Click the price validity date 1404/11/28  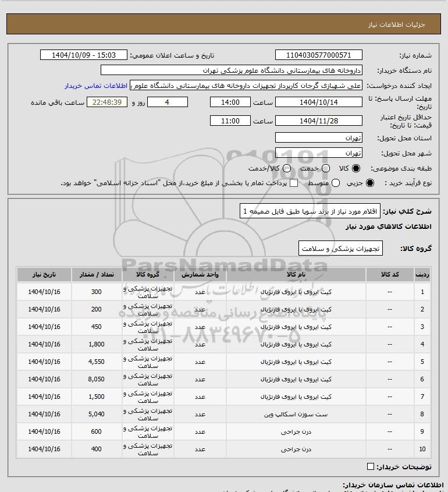click(318, 121)
